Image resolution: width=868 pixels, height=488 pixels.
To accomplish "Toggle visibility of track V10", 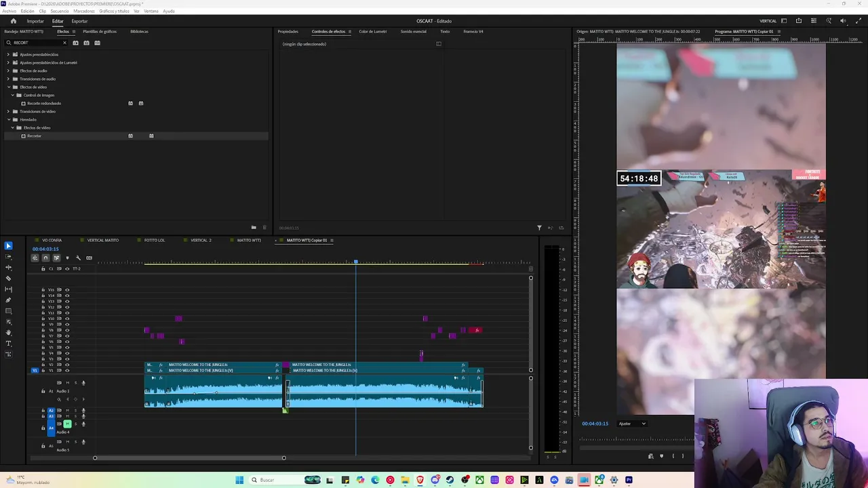I will pyautogui.click(x=66, y=319).
